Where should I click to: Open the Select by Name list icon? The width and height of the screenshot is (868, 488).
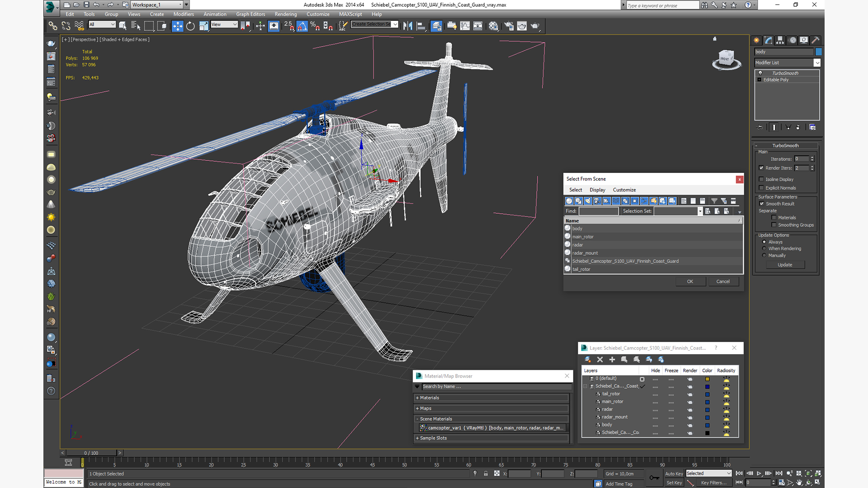tap(135, 26)
